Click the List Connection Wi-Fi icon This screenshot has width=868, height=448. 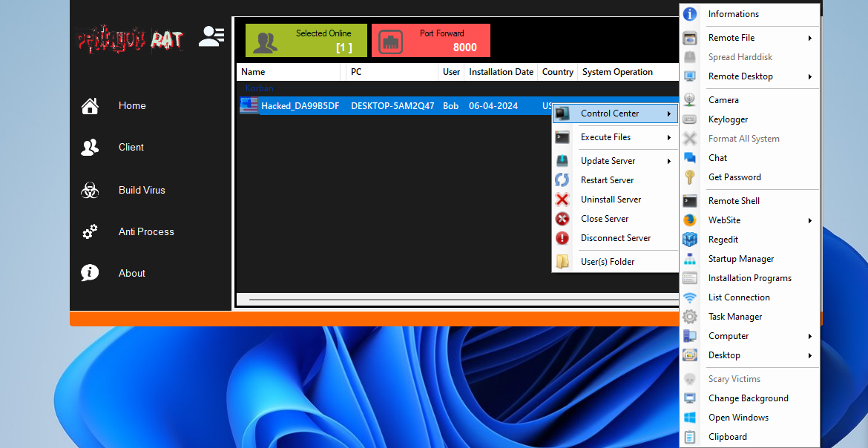pyautogui.click(x=690, y=297)
